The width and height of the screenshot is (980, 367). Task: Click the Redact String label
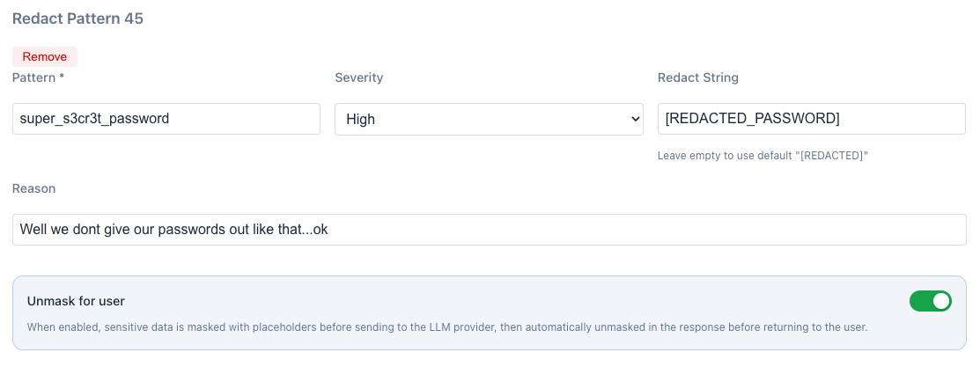pyautogui.click(x=697, y=77)
